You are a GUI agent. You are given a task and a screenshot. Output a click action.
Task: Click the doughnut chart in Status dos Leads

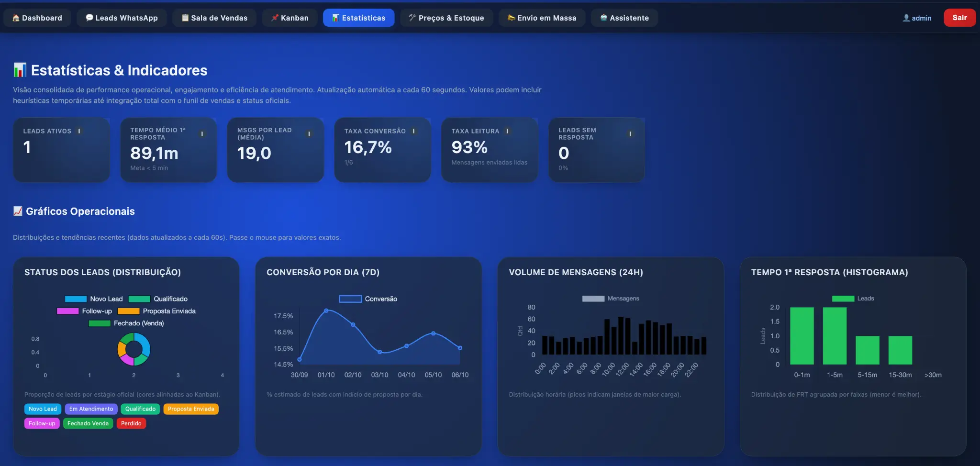[134, 349]
